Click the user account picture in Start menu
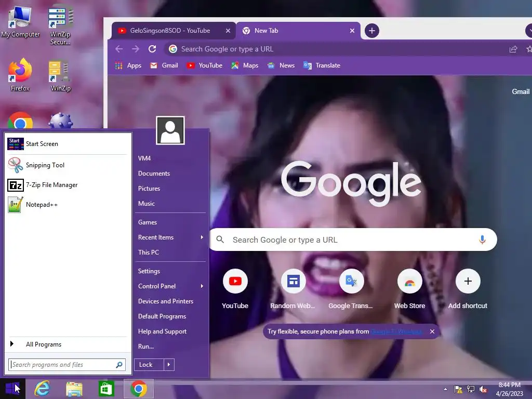This screenshot has height=399, width=532. 170,130
